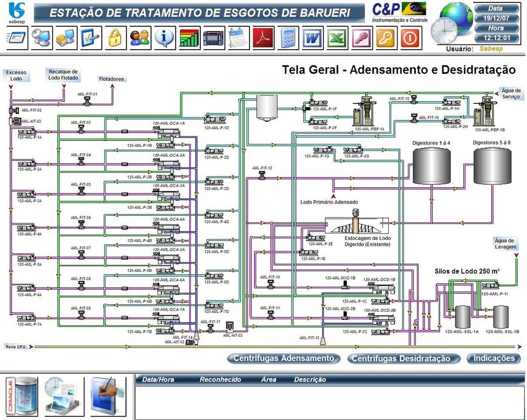Viewport: 527px width, 420px height.
Task: Open the pink Access key icon
Action: 362,38
